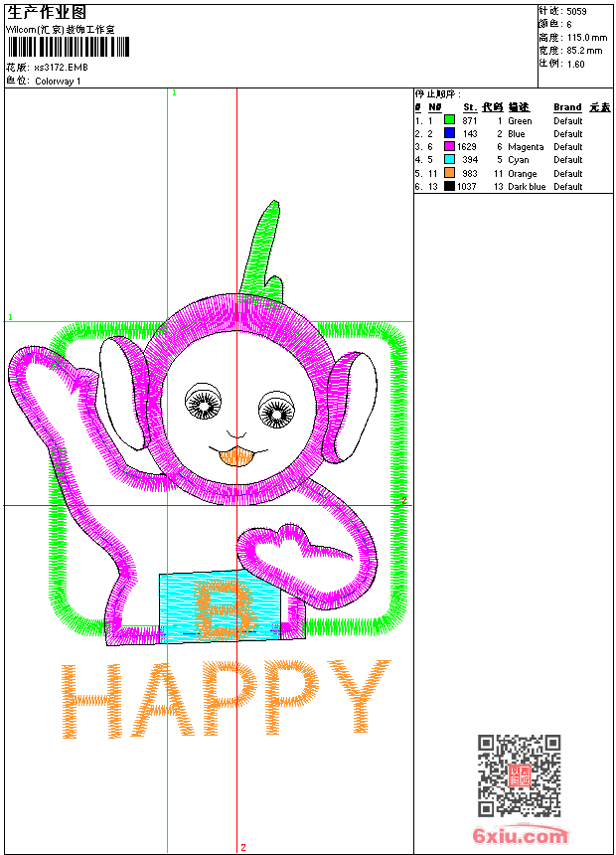The width and height of the screenshot is (616, 855).
Task: Click the 'Brand' column header
Action: click(x=567, y=107)
